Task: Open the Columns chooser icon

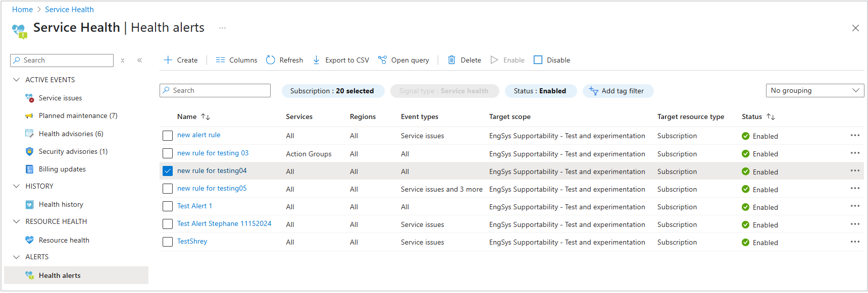Action: 220,60
